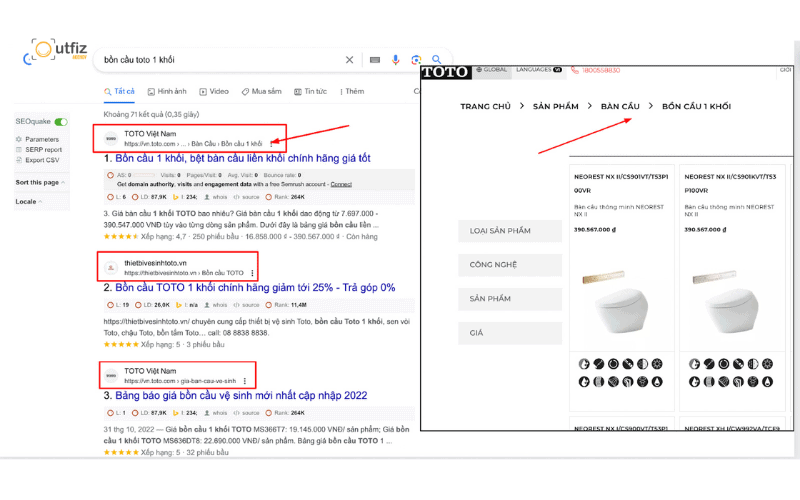Click the water-drop feature icon on the CS901VT product card

(657, 382)
